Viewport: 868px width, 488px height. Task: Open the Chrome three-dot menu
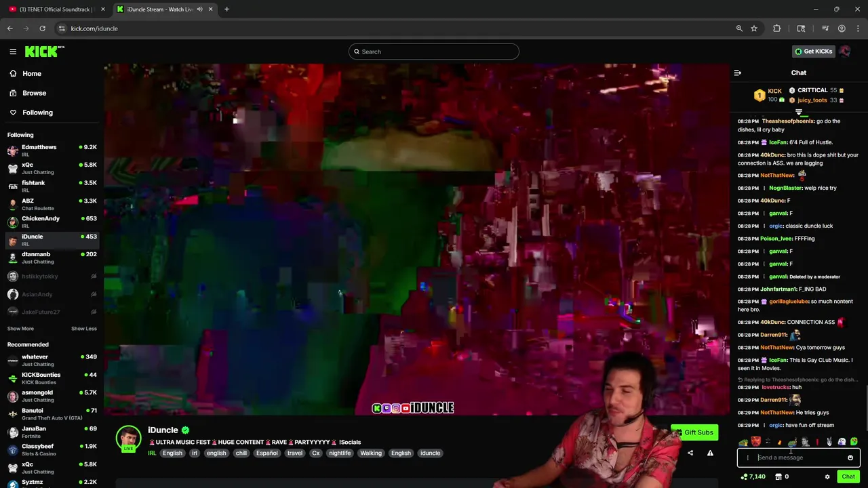pos(859,28)
